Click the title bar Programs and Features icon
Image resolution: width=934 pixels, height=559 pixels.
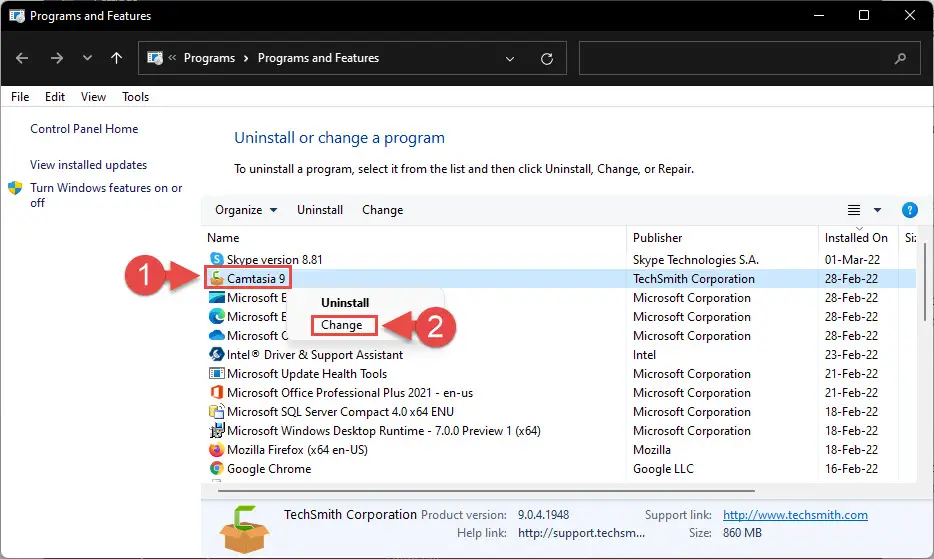tap(17, 15)
